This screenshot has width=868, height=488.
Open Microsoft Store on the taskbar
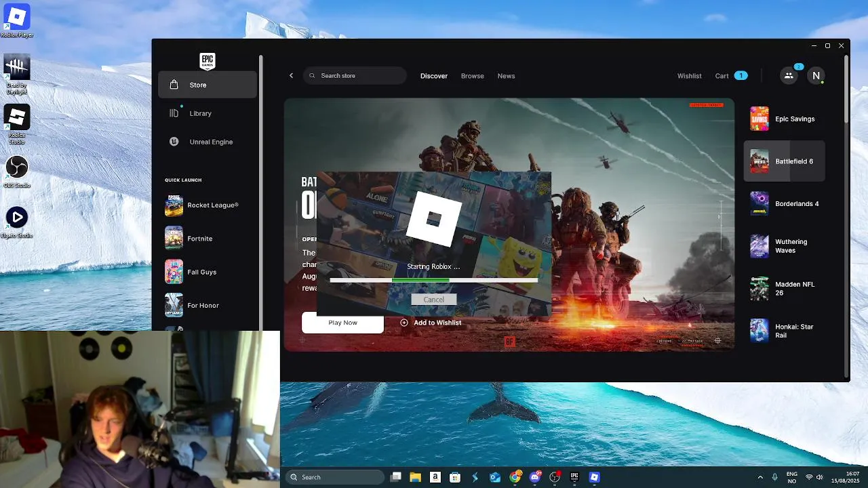455,477
